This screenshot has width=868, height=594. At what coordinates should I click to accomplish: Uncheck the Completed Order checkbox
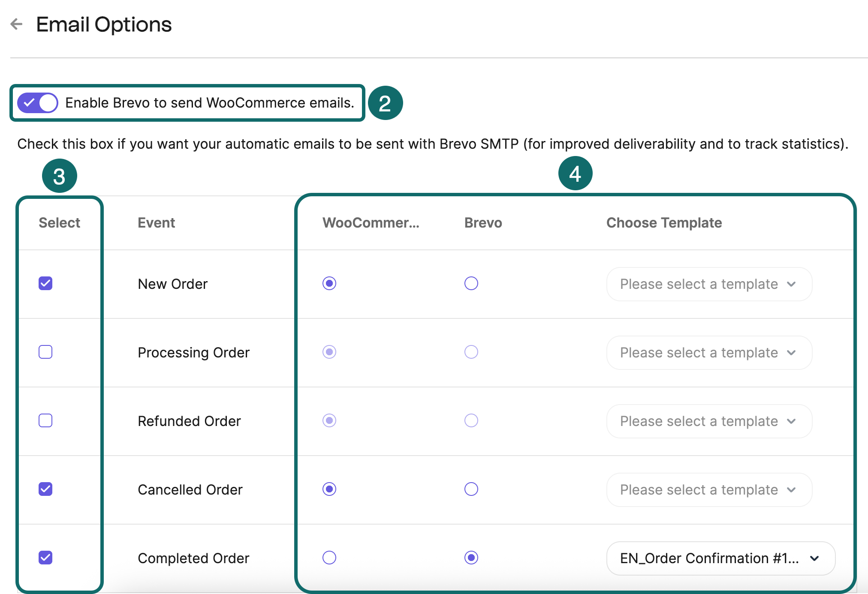(45, 558)
